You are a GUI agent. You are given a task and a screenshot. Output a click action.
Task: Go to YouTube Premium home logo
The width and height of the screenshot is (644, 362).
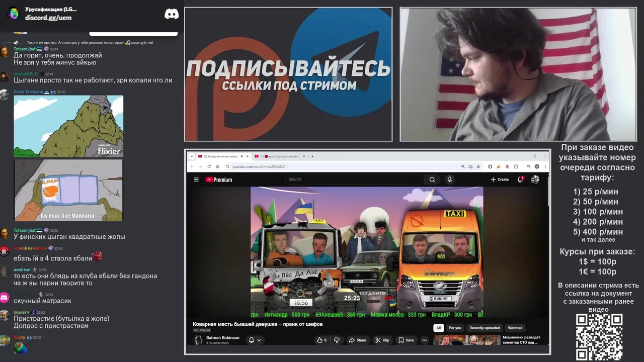click(x=219, y=179)
